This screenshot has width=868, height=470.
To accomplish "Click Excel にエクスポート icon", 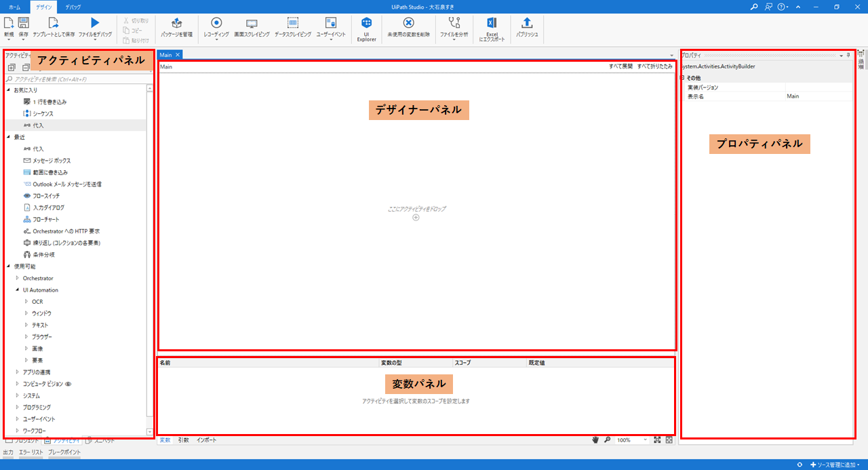I will pos(492,23).
